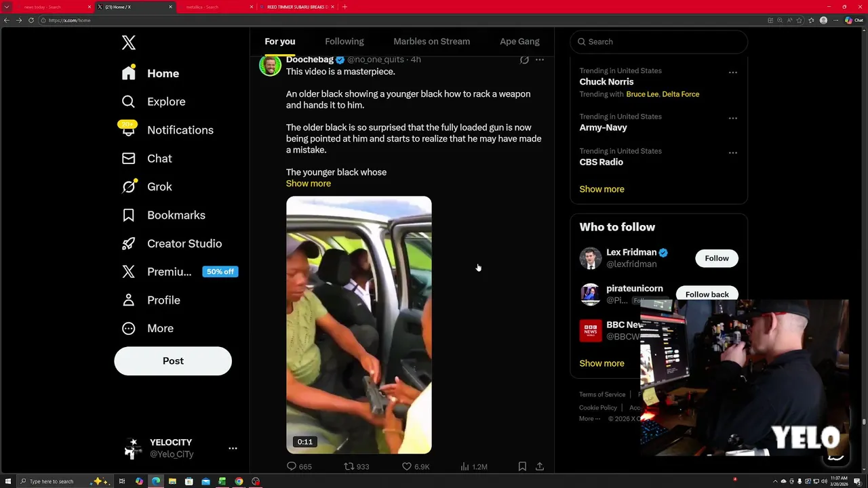Open Google Chrome from the taskbar

[239, 481]
